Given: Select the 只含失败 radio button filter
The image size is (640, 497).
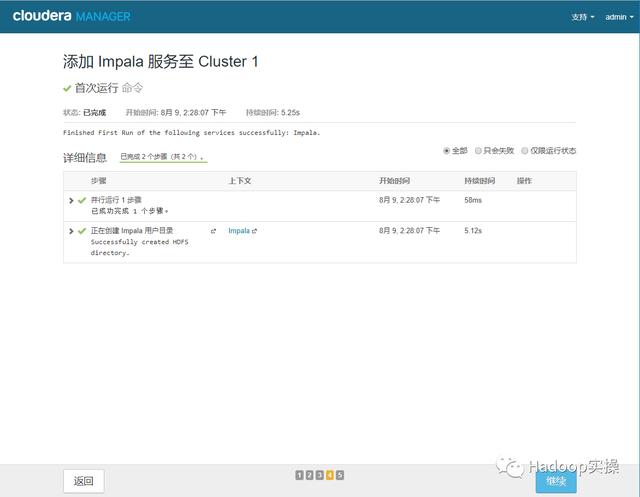Looking at the screenshot, I should pos(478,151).
